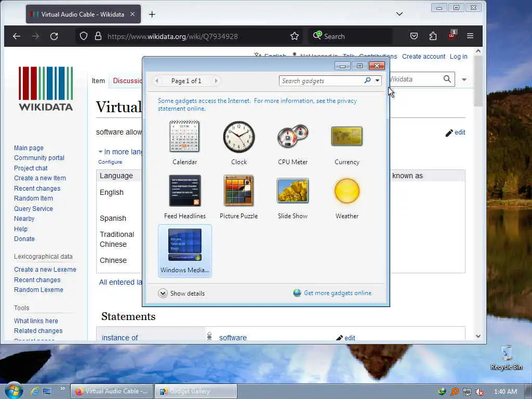Select the CPU Meter gadget

pos(293,142)
